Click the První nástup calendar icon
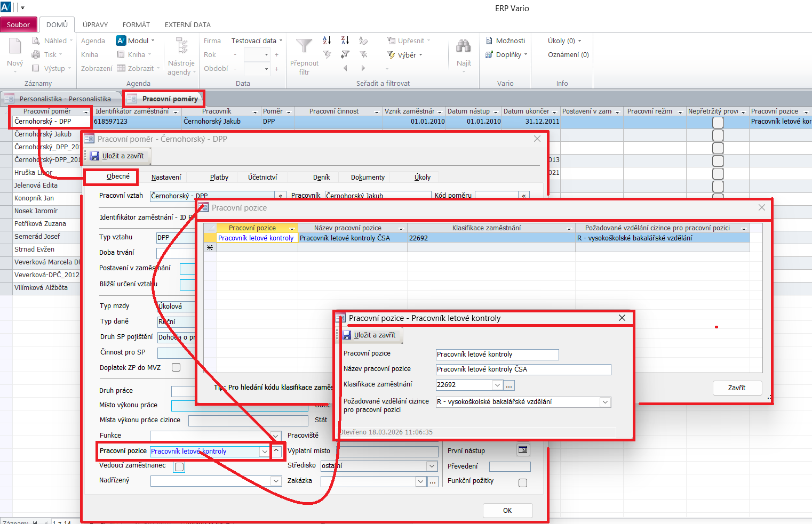The image size is (812, 524). [x=523, y=450]
